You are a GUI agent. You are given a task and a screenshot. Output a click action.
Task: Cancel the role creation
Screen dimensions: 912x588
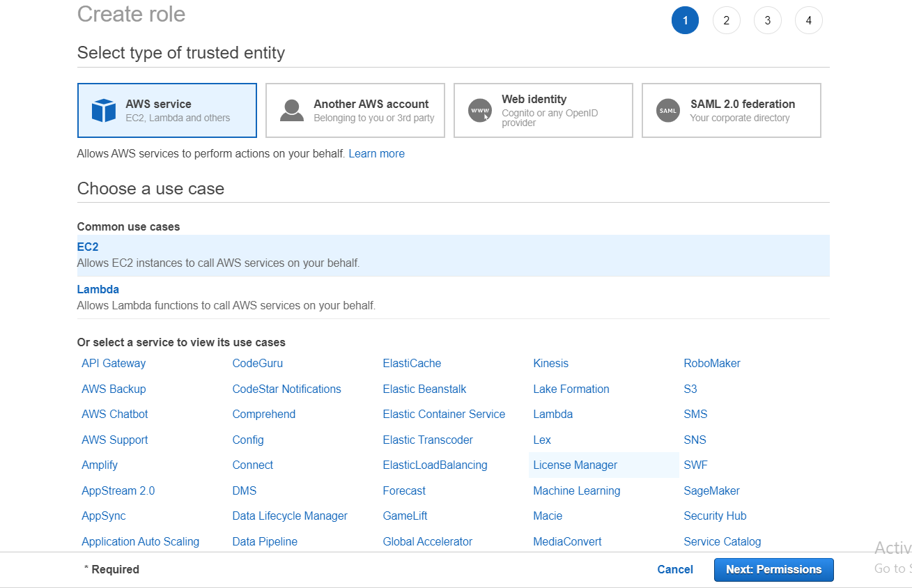(674, 570)
